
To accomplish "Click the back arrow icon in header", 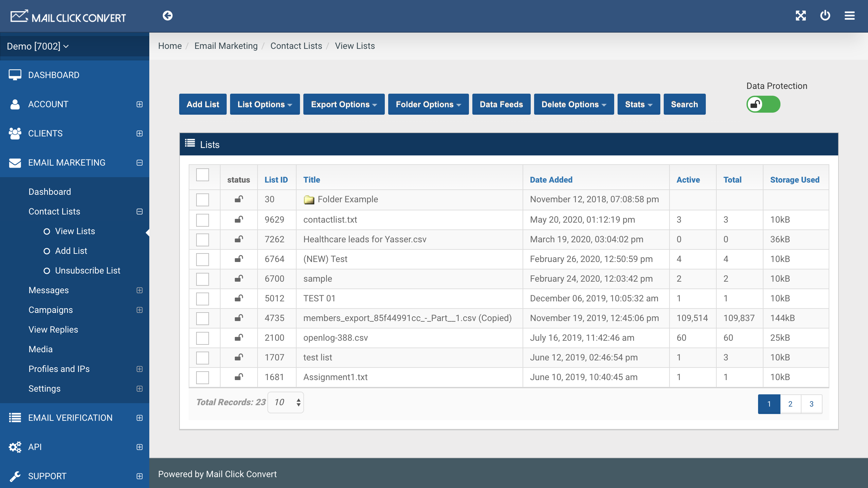I will pyautogui.click(x=168, y=16).
